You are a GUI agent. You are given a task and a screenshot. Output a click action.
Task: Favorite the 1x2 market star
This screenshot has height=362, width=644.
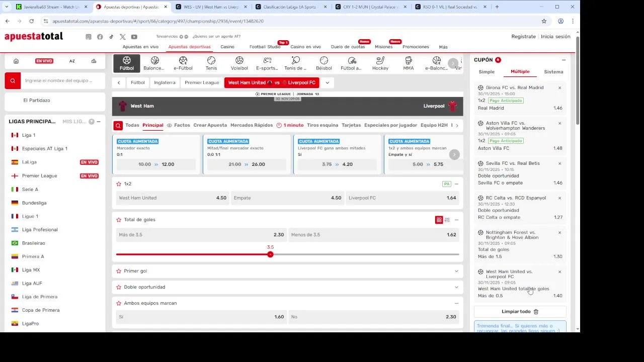[119, 184]
